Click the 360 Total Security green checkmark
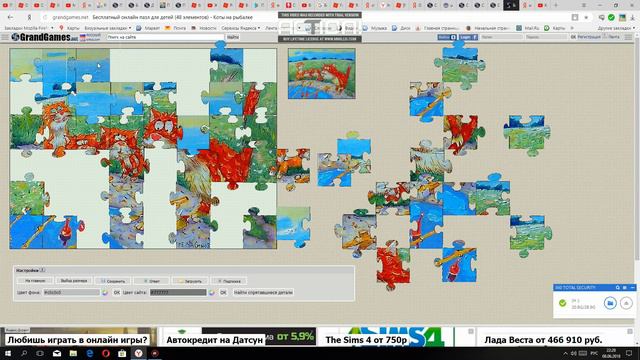The height and width of the screenshot is (360, 640). [x=562, y=303]
